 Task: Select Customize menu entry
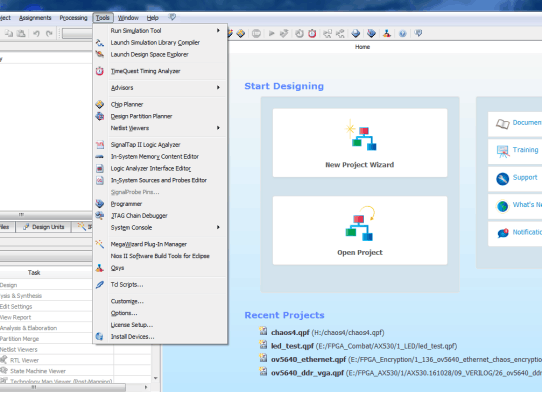coord(127,301)
